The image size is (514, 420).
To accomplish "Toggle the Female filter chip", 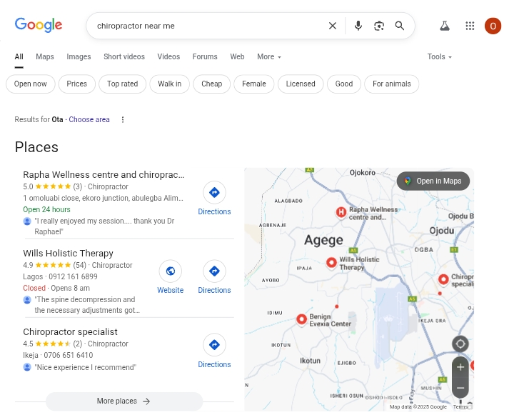I will (253, 84).
